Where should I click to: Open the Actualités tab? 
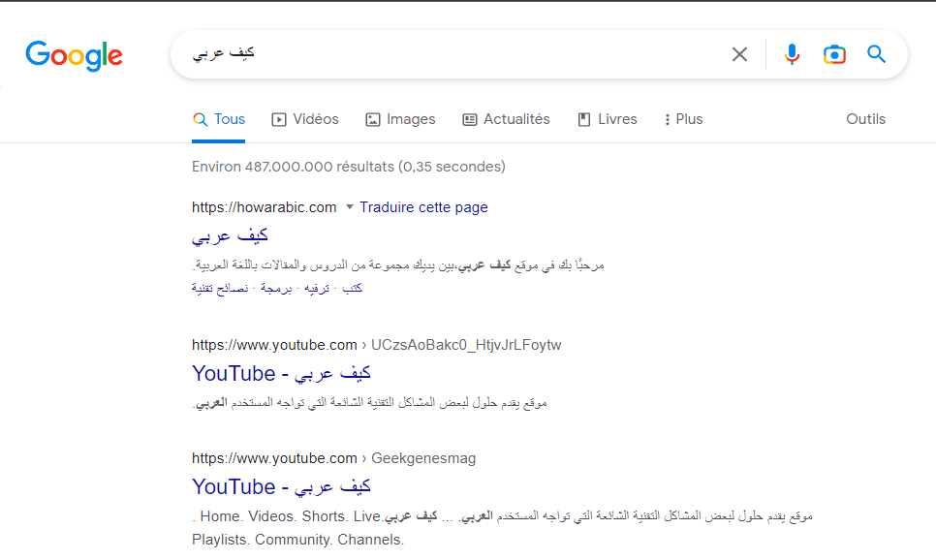tap(506, 119)
